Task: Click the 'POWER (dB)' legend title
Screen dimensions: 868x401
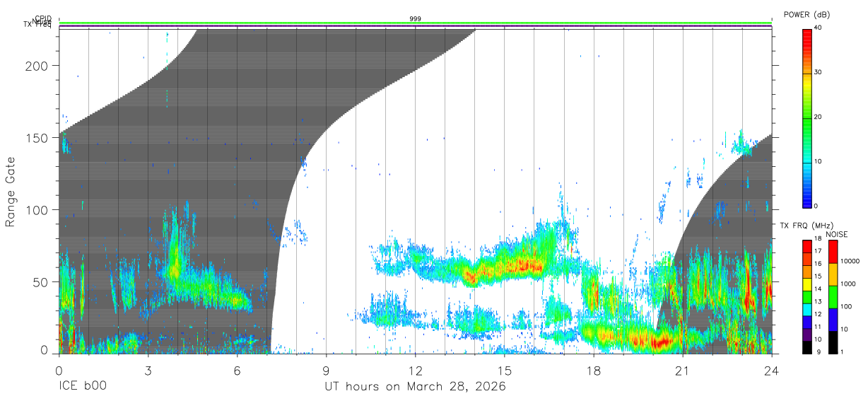Action: 807,15
